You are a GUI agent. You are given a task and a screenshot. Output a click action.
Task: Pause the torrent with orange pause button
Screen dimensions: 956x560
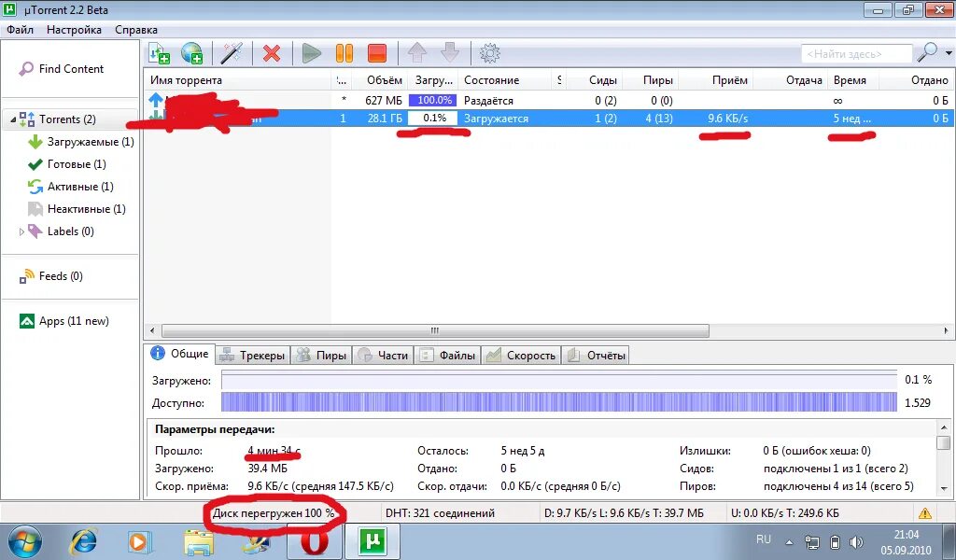click(344, 53)
